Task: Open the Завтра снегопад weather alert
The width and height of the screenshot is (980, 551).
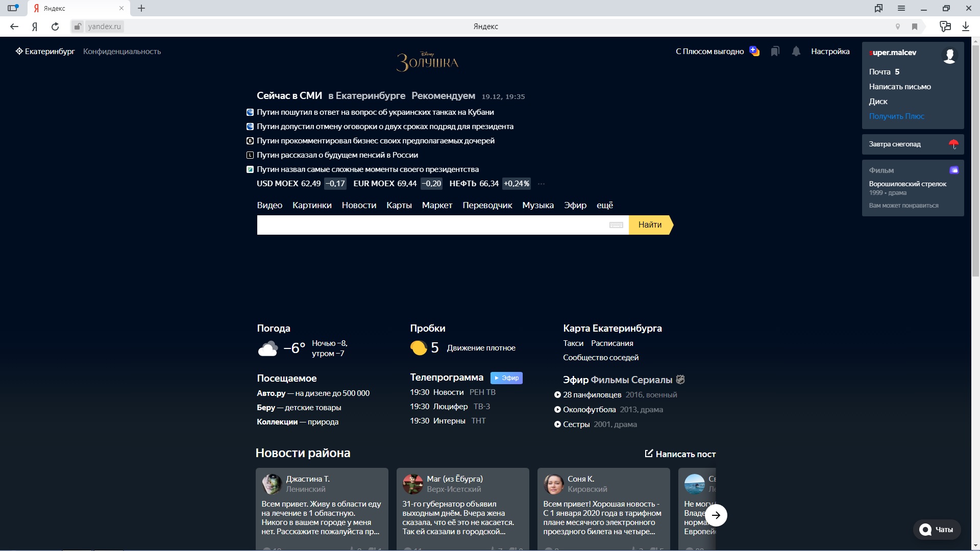Action: coord(913,144)
